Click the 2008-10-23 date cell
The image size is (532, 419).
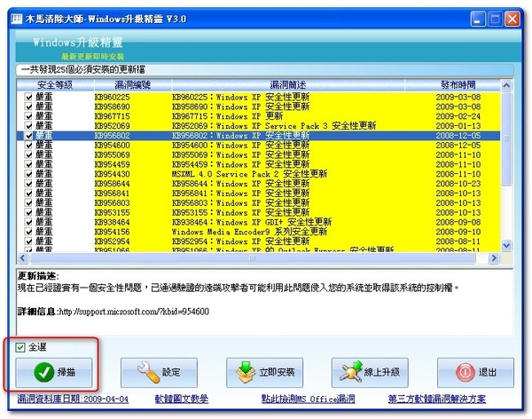pyautogui.click(x=458, y=184)
